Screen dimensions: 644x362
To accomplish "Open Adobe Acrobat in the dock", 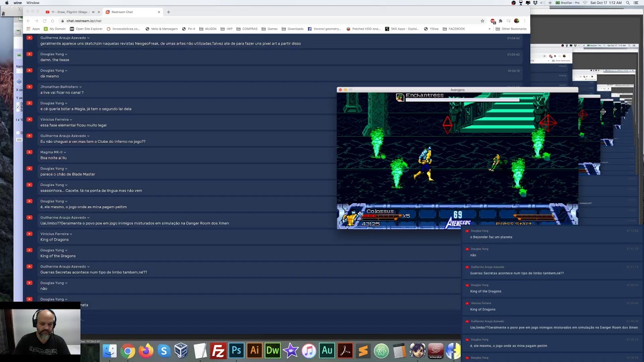I will 345,350.
